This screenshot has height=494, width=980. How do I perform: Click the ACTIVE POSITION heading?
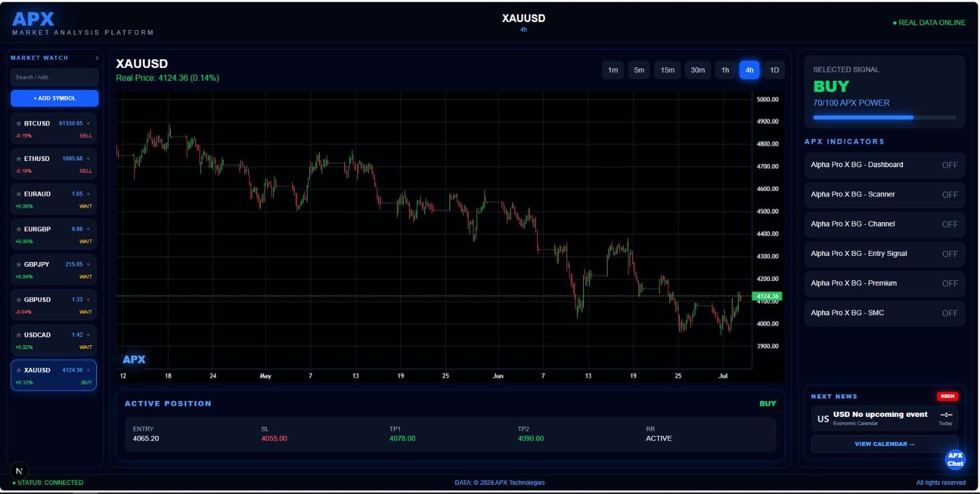coord(168,404)
